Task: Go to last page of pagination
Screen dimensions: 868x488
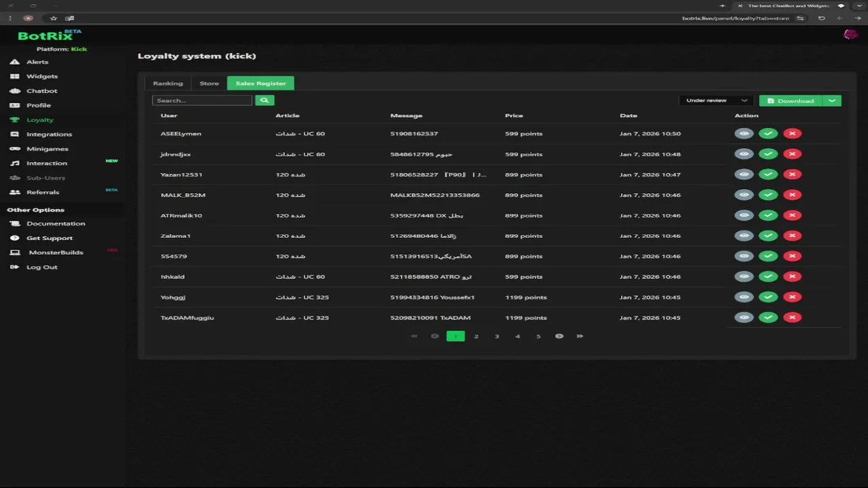Action: tap(580, 336)
